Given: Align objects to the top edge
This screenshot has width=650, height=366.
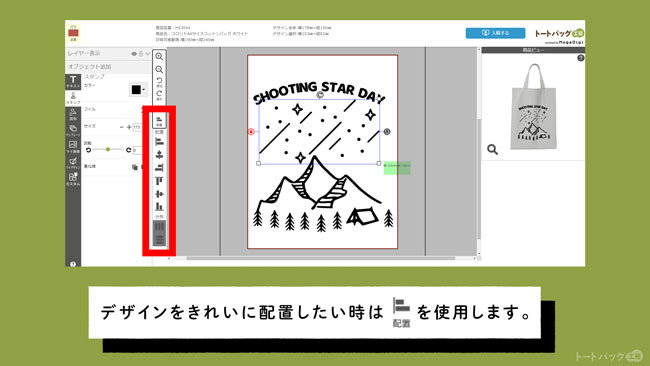Looking at the screenshot, I should [159, 181].
